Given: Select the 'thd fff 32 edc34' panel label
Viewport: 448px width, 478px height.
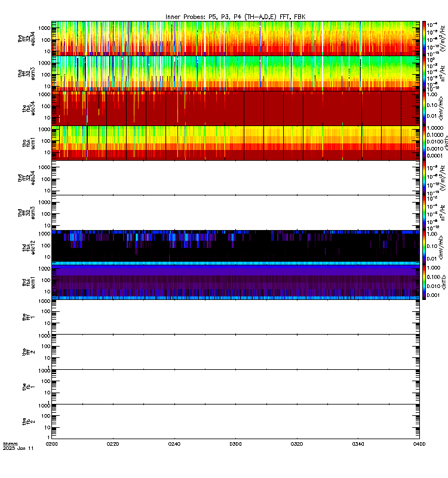Looking at the screenshot, I should pos(26,177).
